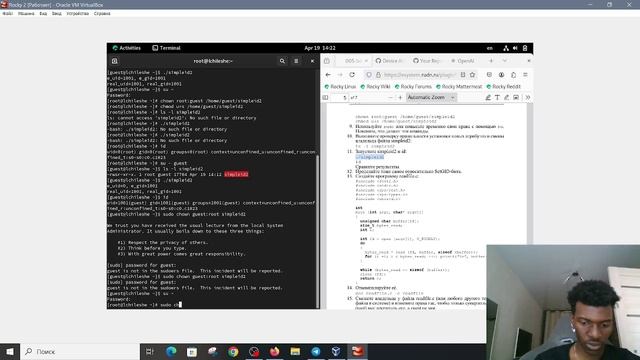Open Task View on Windows taskbar
640x360 pixels.
point(150,351)
